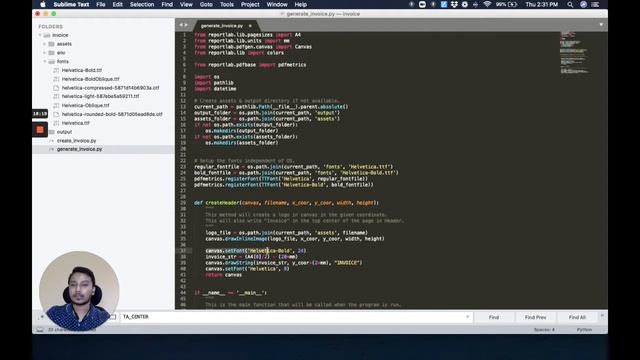Click Helvetica-Bold.ttf file icon
The image size is (640, 360).
tap(56, 70)
